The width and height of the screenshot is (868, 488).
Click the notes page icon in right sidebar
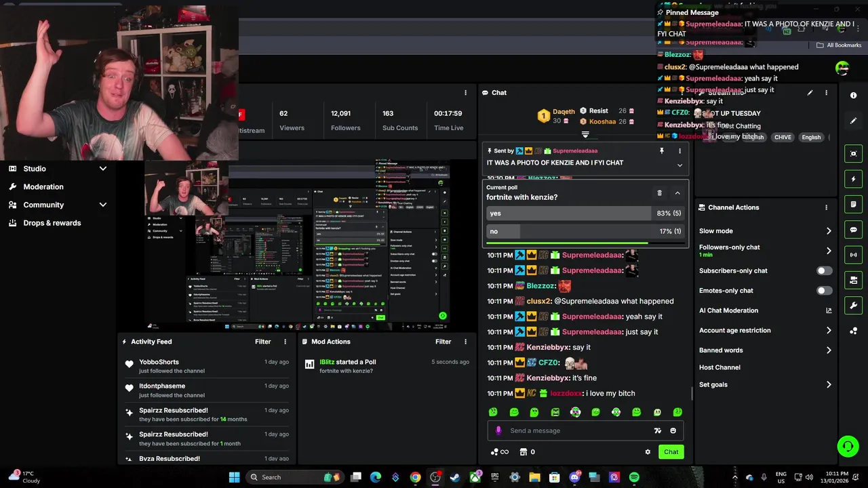click(853, 204)
